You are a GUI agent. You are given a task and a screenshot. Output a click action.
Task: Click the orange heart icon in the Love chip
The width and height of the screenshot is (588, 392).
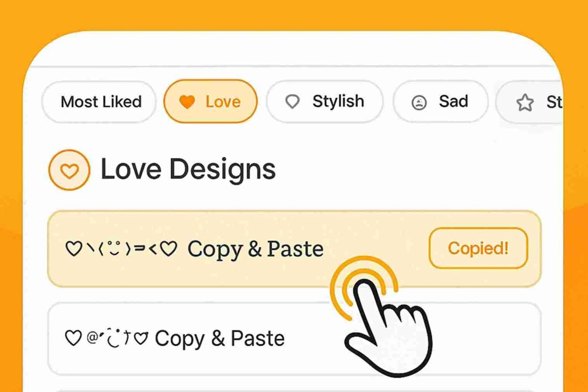click(188, 102)
